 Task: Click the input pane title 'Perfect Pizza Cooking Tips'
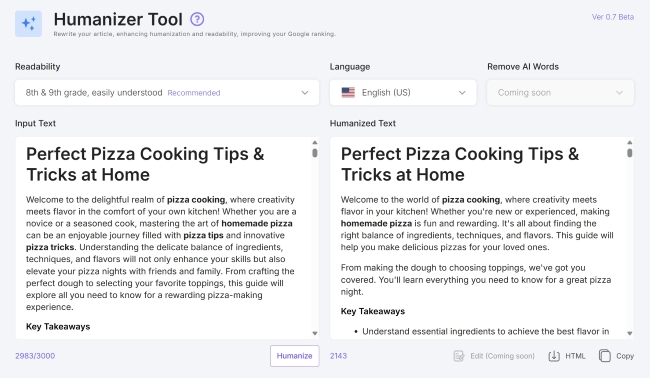(x=145, y=164)
